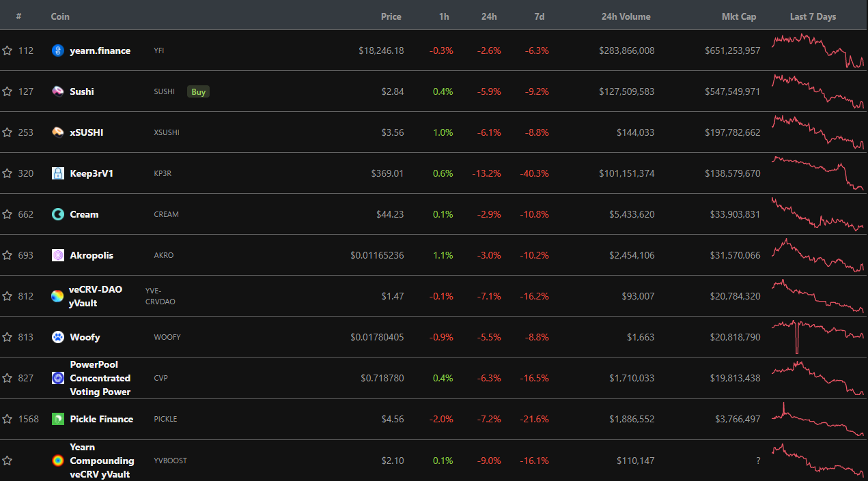Image resolution: width=868 pixels, height=481 pixels.
Task: Sort by the 24h change header
Action: coord(489,16)
